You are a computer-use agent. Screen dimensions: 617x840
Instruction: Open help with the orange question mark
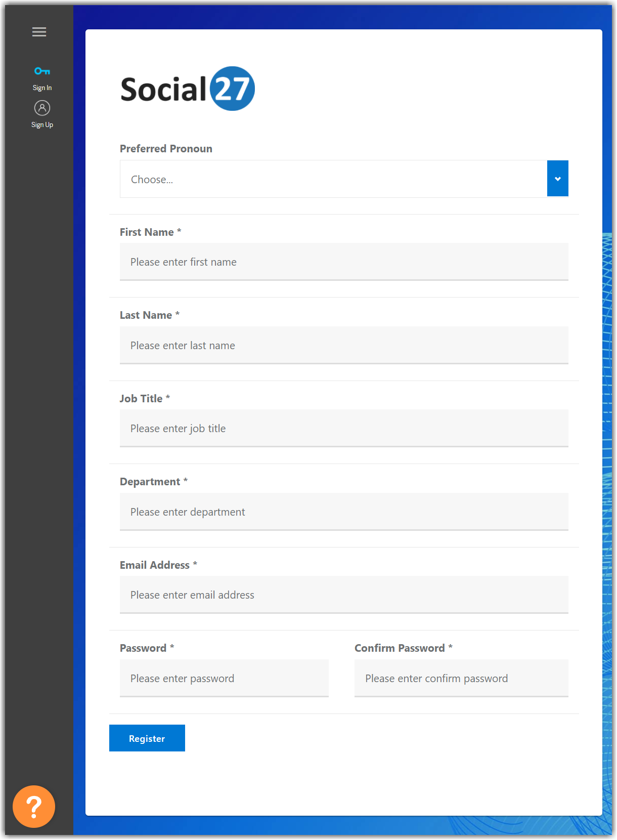coord(34,806)
